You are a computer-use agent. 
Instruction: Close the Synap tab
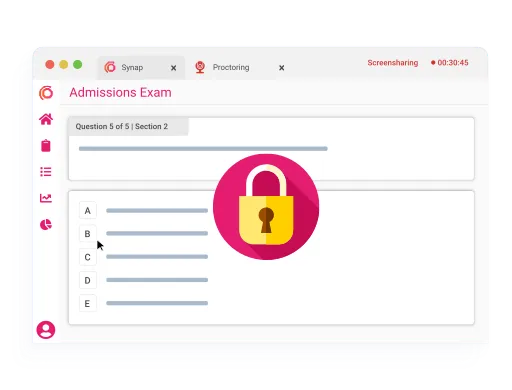click(173, 68)
